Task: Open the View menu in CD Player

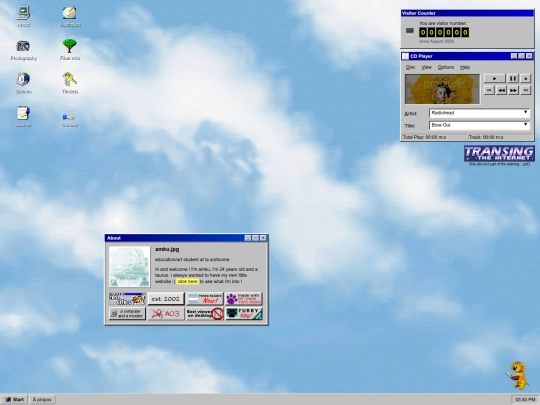Action: pos(426,67)
